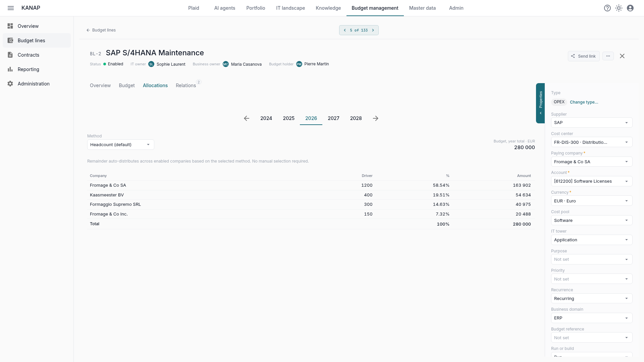The width and height of the screenshot is (644, 362).
Task: Open the Account dropdown
Action: (592, 181)
